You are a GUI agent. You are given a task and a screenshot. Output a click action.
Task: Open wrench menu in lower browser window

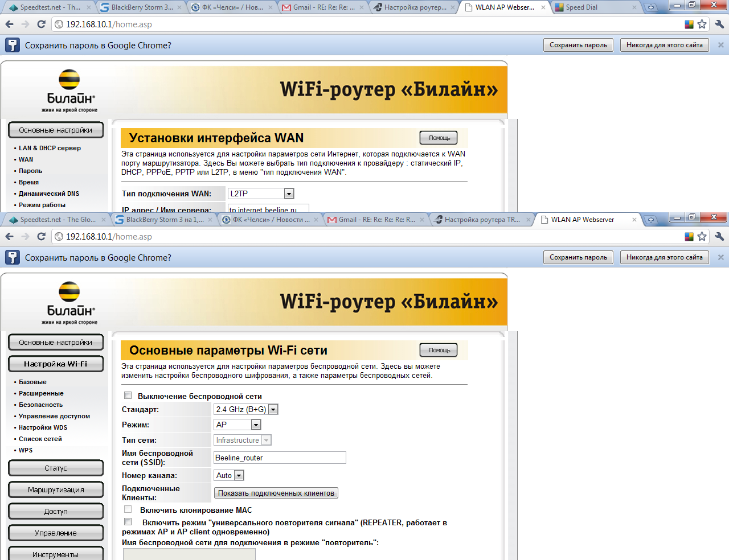point(719,236)
